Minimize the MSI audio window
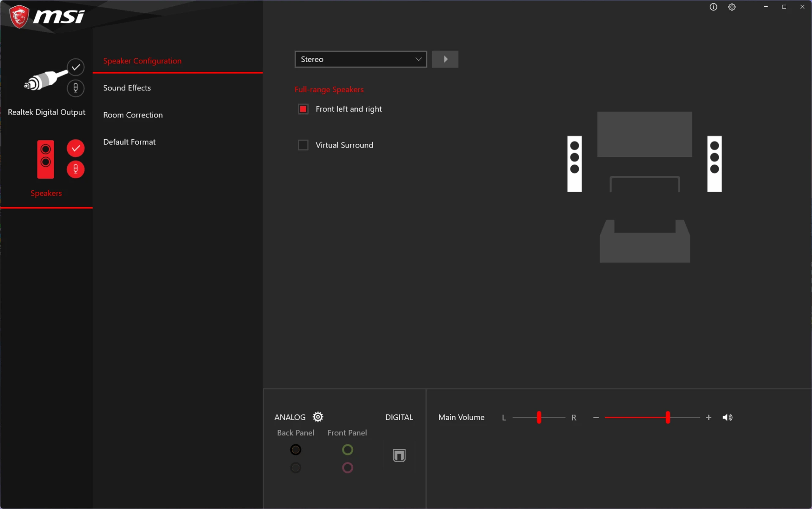This screenshot has width=812, height=509. pos(766,7)
